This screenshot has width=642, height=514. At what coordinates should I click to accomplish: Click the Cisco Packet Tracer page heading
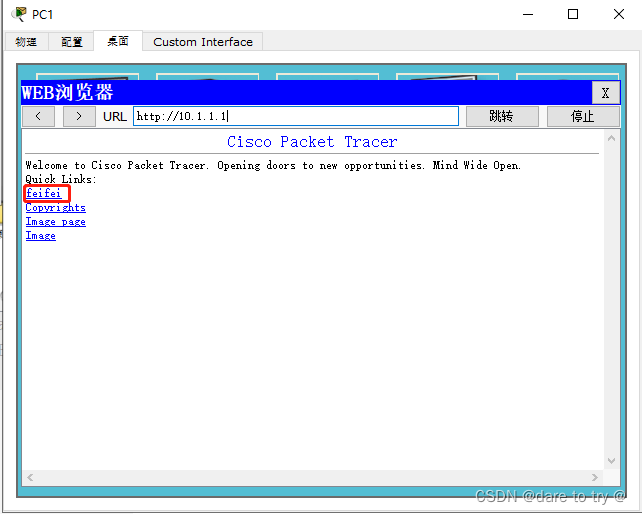(312, 142)
